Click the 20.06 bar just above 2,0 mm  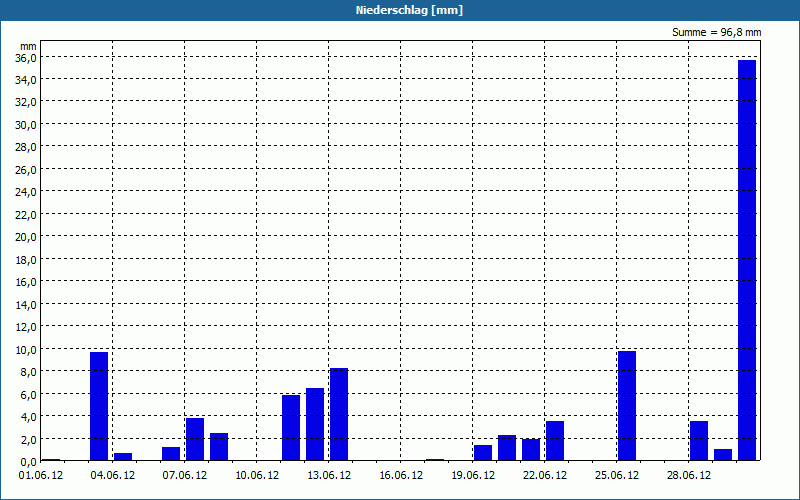click(507, 448)
